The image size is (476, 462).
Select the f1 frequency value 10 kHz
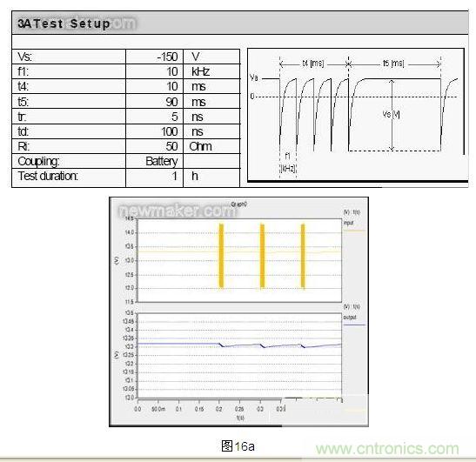pos(154,71)
